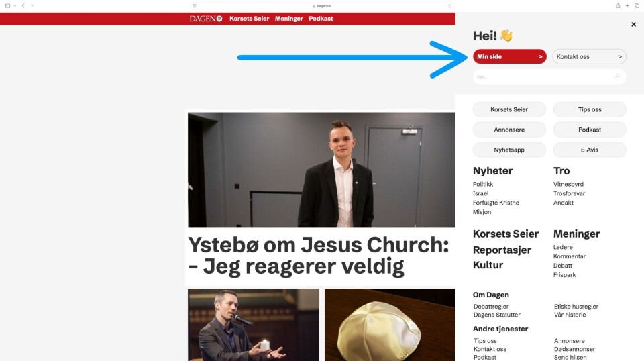This screenshot has height=361, width=644.
Task: Add a new tab with plus icon
Action: [x=627, y=6]
